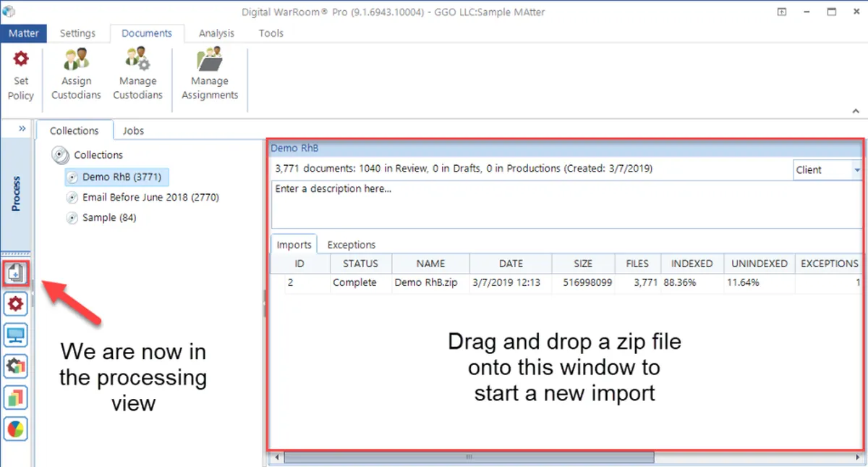Screen dimensions: 868x467
Task: Sort by the STATUS column header
Action: [x=360, y=264]
